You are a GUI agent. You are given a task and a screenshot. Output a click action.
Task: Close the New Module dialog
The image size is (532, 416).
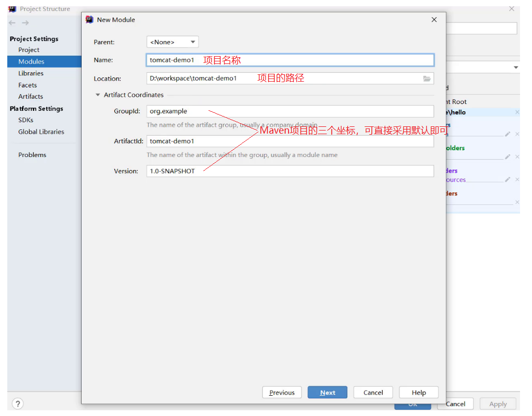[434, 20]
